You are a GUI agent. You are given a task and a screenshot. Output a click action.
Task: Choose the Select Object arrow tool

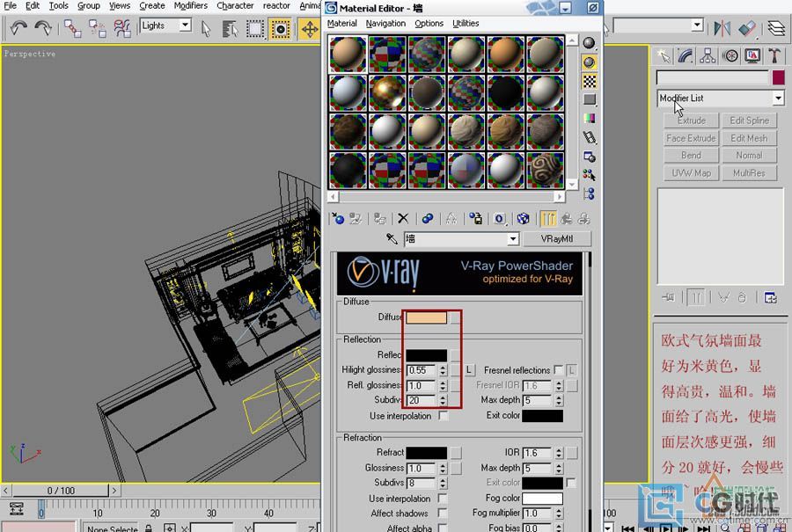206,28
